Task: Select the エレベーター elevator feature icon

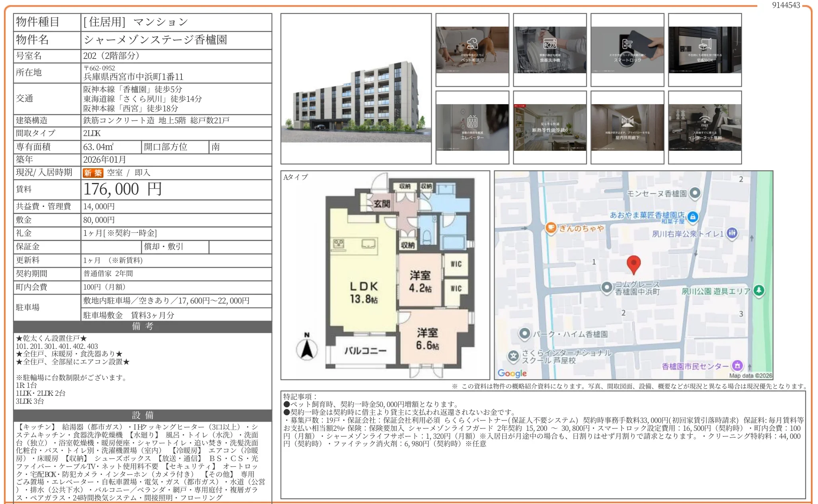Action: point(473,127)
